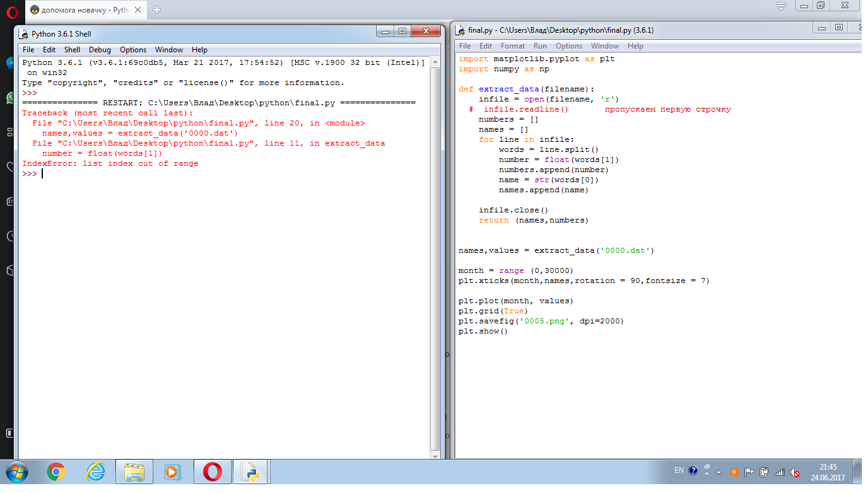Open the Run menu in final.py editor
Image resolution: width=868 pixels, height=493 pixels.
point(540,46)
